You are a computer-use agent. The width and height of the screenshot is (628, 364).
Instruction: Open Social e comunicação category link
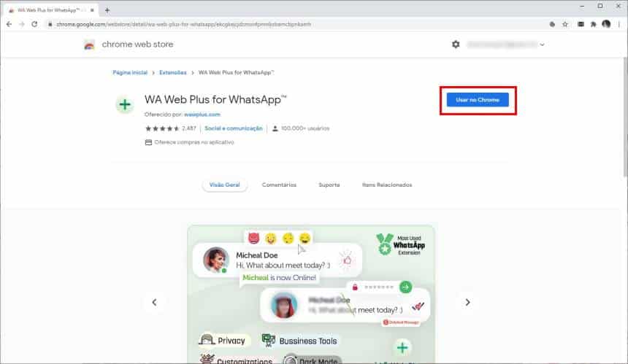coord(234,128)
